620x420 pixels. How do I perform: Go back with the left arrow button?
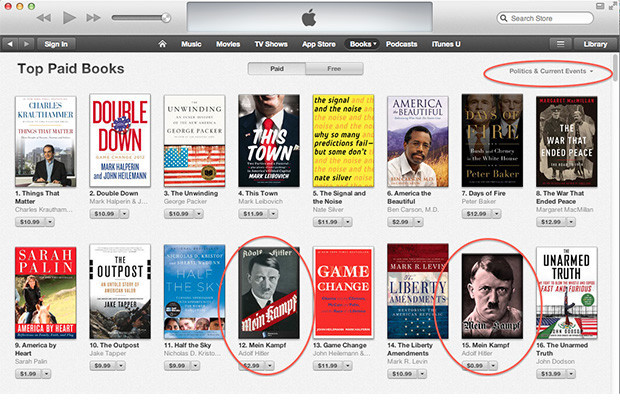coord(10,44)
